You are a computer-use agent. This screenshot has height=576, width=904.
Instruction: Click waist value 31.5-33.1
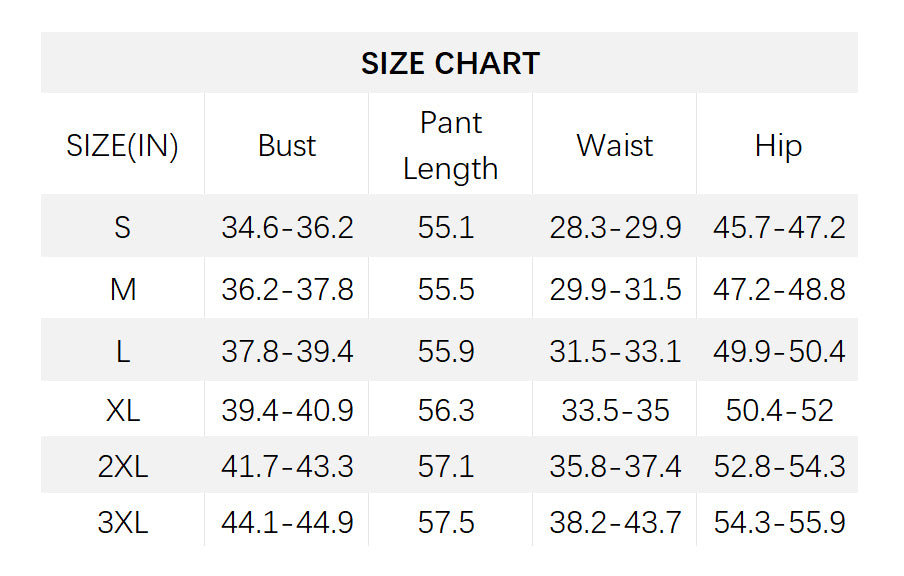pyautogui.click(x=614, y=352)
